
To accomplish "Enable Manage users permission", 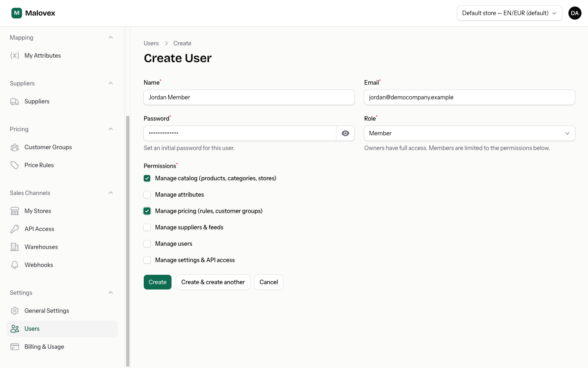I will pyautogui.click(x=147, y=244).
